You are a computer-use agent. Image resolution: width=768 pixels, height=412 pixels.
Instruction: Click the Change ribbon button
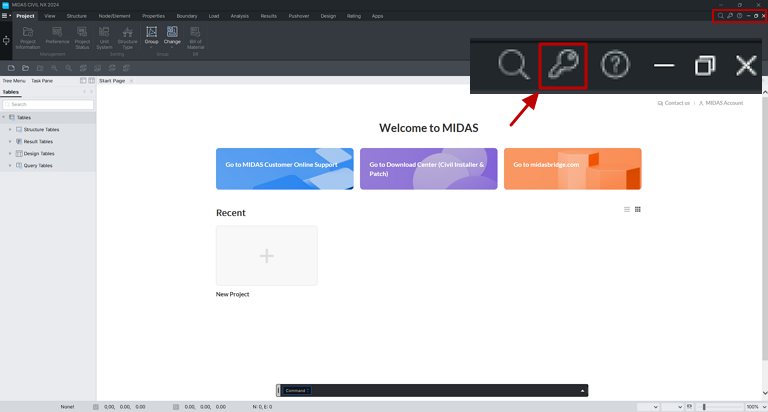click(172, 35)
